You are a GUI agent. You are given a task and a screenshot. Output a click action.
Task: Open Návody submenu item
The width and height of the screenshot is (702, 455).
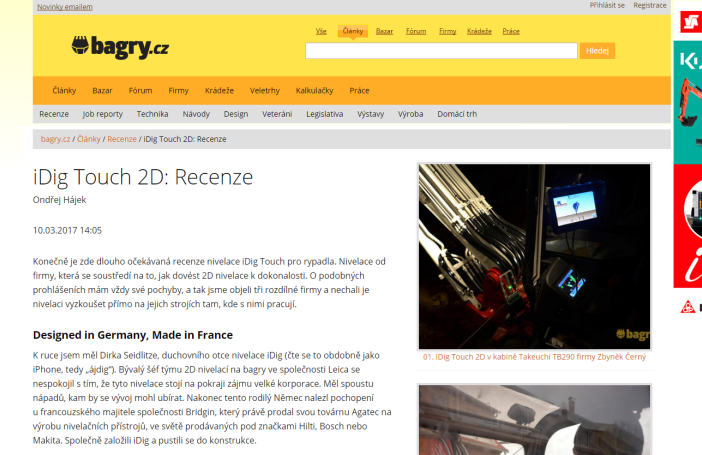[x=196, y=114]
